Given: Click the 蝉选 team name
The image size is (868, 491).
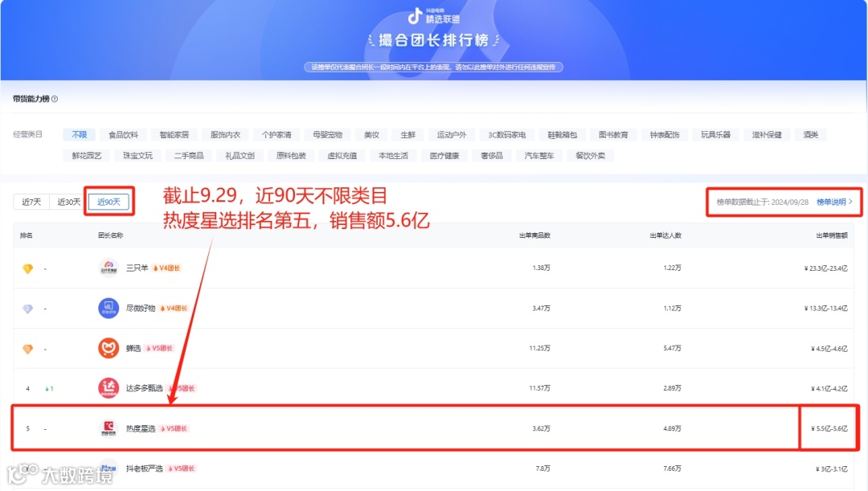Looking at the screenshot, I should [133, 348].
